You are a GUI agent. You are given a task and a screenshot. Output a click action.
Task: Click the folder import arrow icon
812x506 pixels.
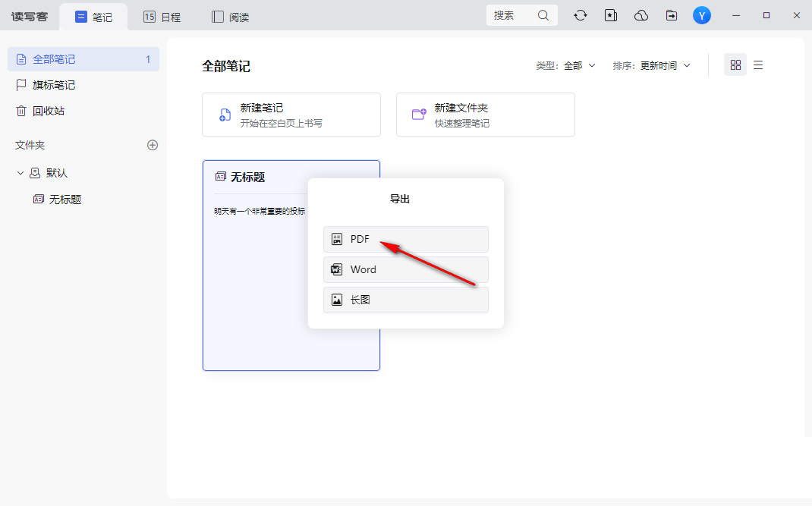pyautogui.click(x=672, y=15)
